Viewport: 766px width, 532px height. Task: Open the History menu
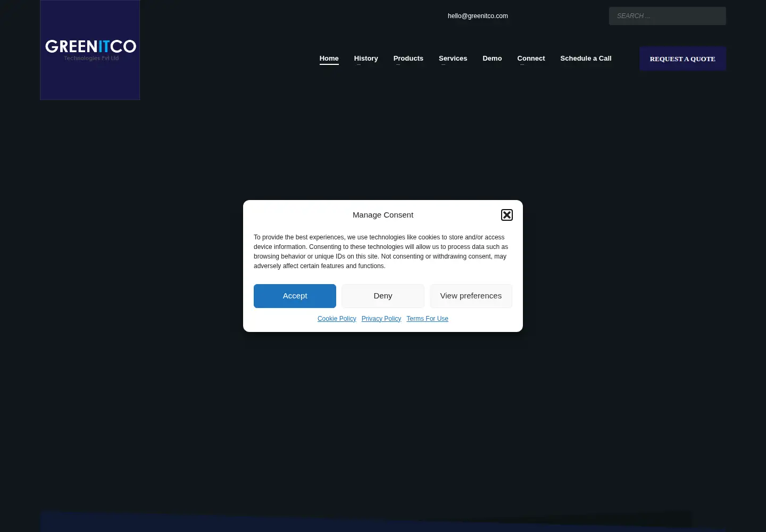click(x=366, y=59)
